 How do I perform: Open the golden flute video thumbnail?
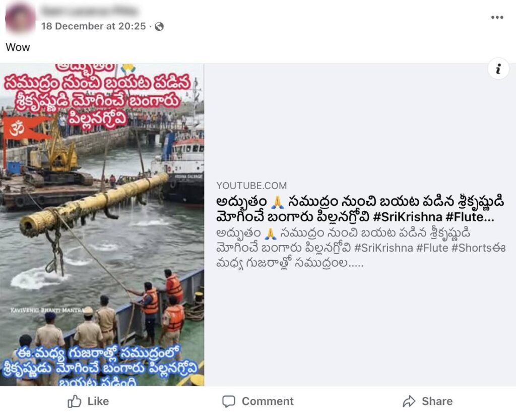pyautogui.click(x=102, y=225)
